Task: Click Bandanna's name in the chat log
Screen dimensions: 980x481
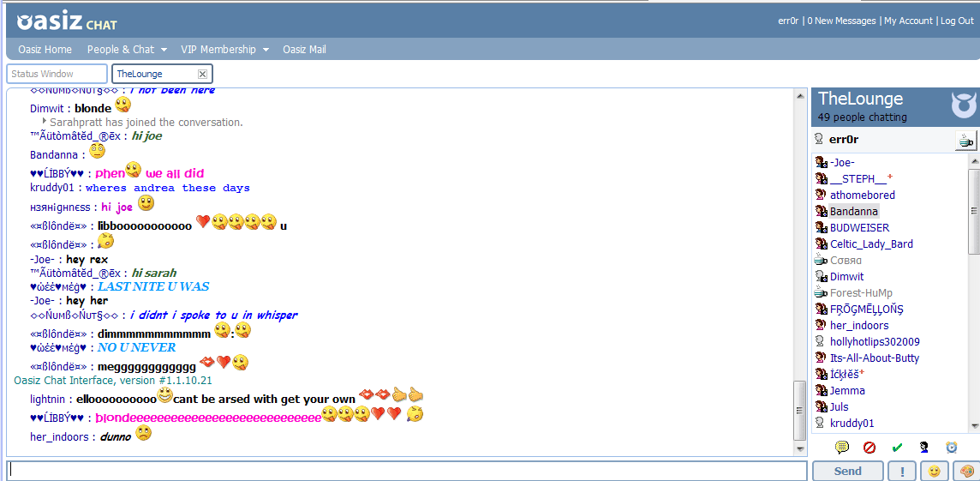Action: tap(54, 153)
